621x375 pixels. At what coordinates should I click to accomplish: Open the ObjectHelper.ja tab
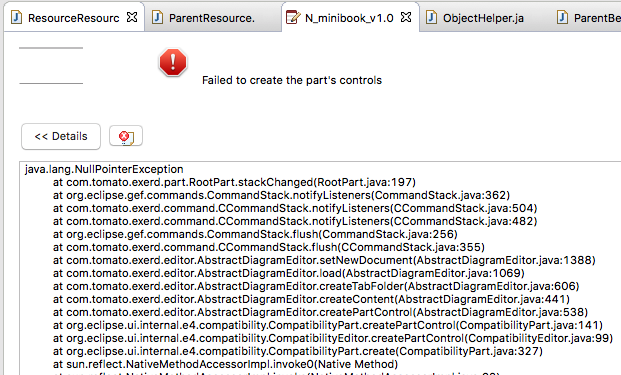click(x=483, y=18)
